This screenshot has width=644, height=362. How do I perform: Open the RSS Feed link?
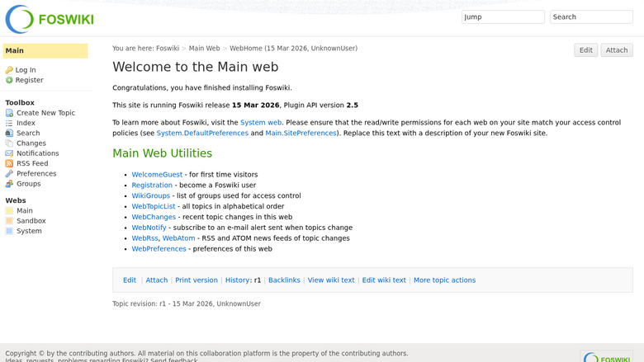coord(32,163)
